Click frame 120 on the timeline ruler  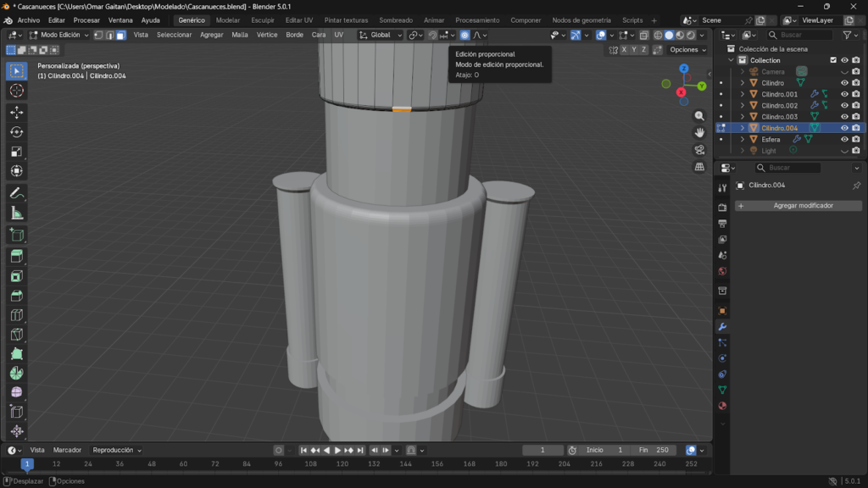tap(342, 464)
